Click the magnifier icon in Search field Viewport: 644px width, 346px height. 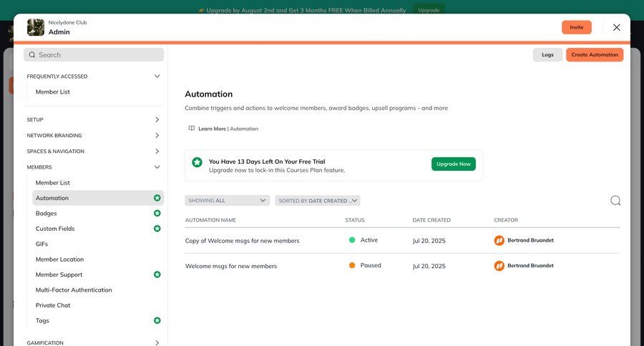32,54
